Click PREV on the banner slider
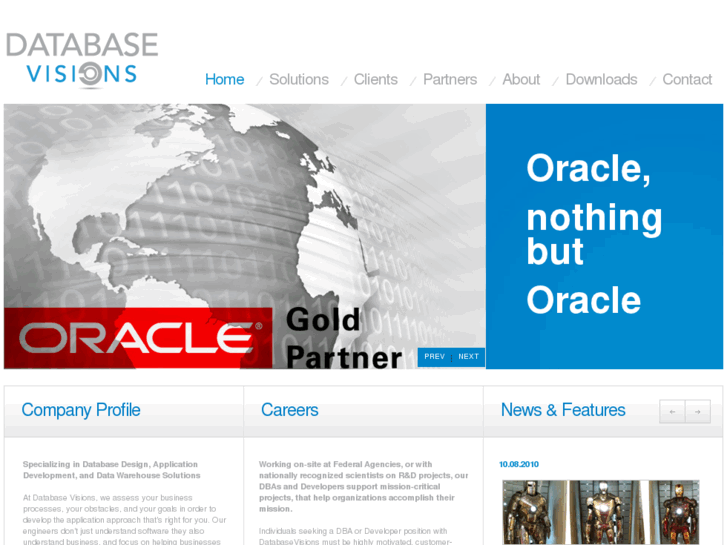The image size is (727, 545). click(x=434, y=357)
